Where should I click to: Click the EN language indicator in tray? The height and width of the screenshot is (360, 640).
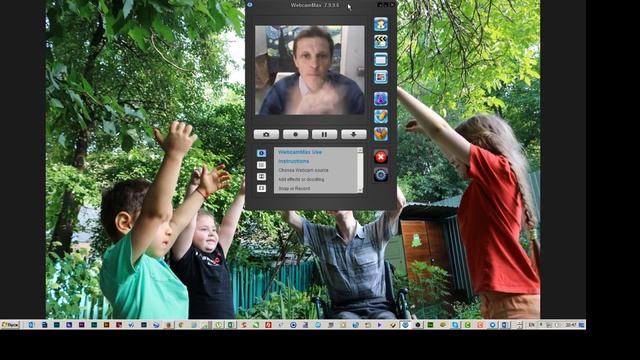pyautogui.click(x=531, y=325)
